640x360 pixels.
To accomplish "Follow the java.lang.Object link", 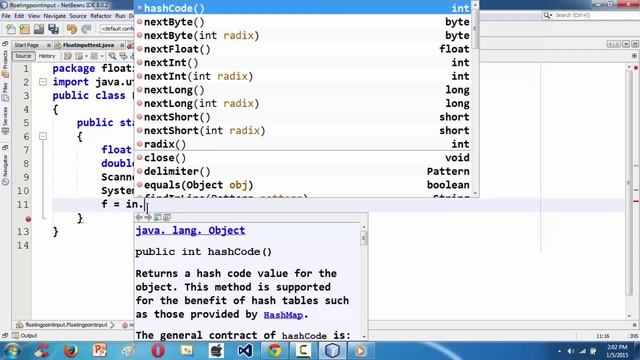I will coord(190,231).
